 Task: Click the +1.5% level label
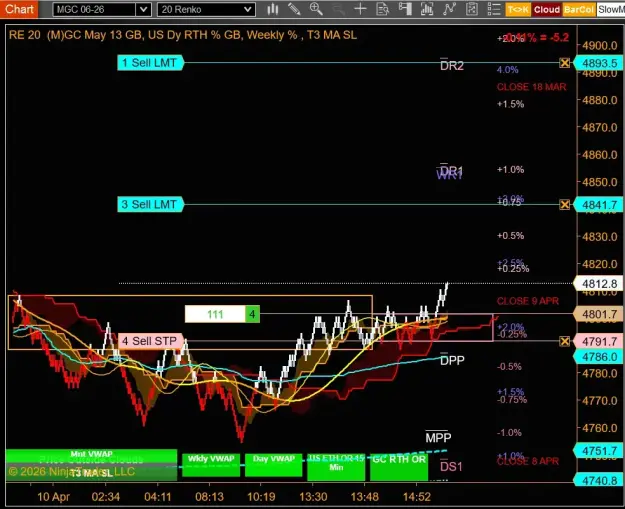point(510,104)
